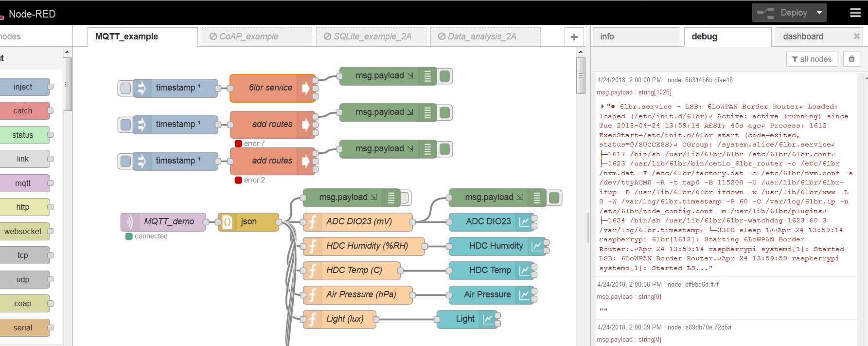868x346 pixels.
Task: Select the http palette node
Action: [25, 207]
